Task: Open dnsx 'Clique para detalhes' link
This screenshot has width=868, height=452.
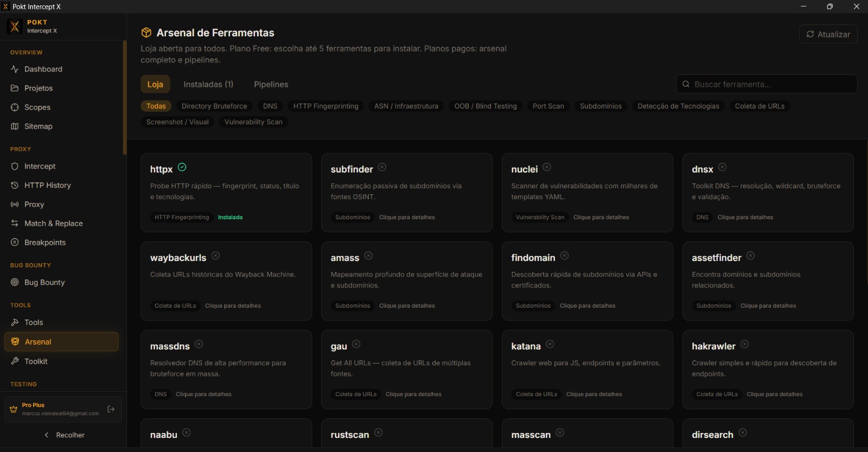Action: [745, 218]
